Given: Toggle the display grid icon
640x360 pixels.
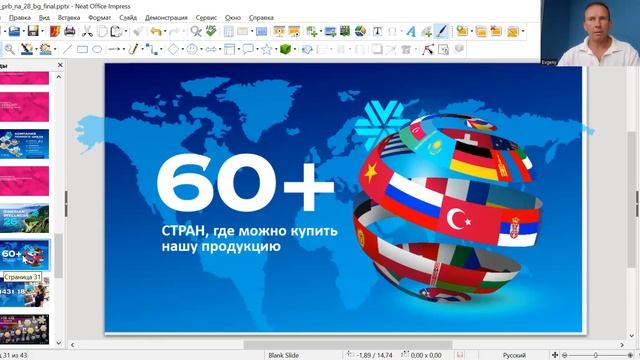Looking at the screenshot, I should pos(229,31).
